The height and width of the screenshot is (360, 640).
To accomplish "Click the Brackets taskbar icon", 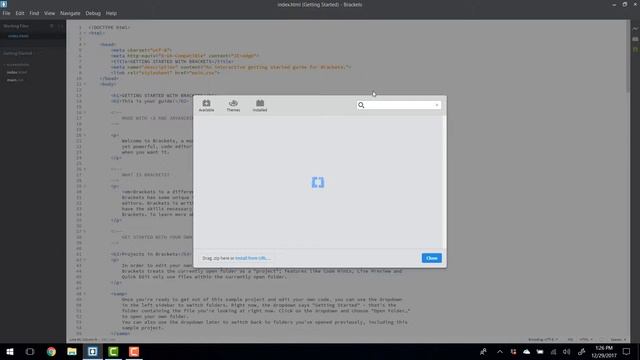I will (x=93, y=351).
